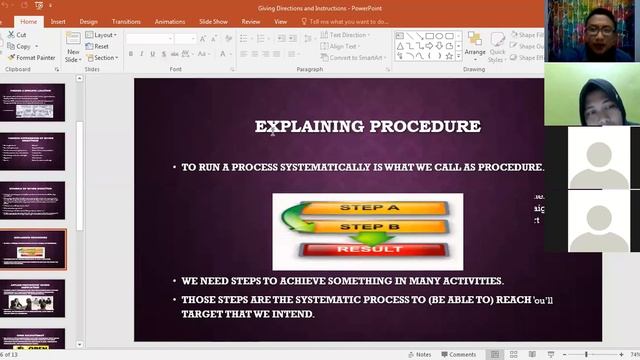Toggle the Notes pane button
Image resolution: width=640 pixels, height=360 pixels.
tap(420, 355)
